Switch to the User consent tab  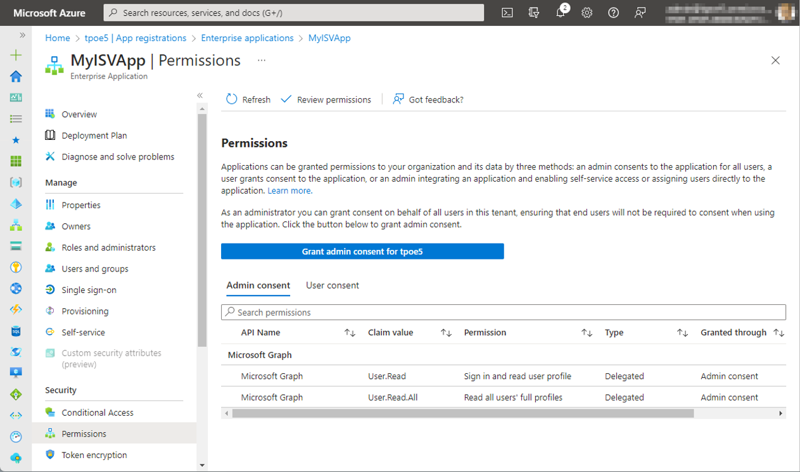tap(332, 286)
